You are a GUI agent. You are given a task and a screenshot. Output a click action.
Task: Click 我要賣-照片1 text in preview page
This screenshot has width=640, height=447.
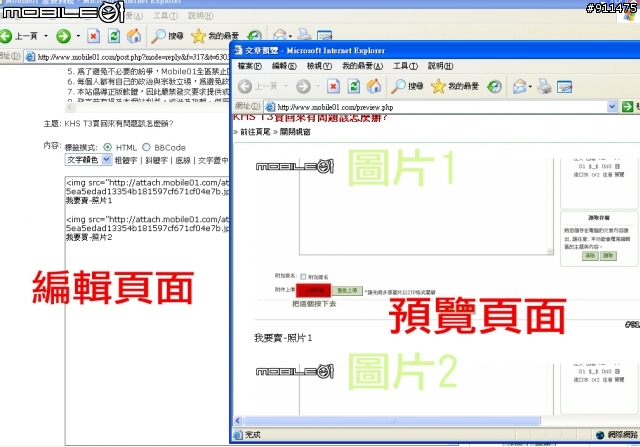pos(283,338)
